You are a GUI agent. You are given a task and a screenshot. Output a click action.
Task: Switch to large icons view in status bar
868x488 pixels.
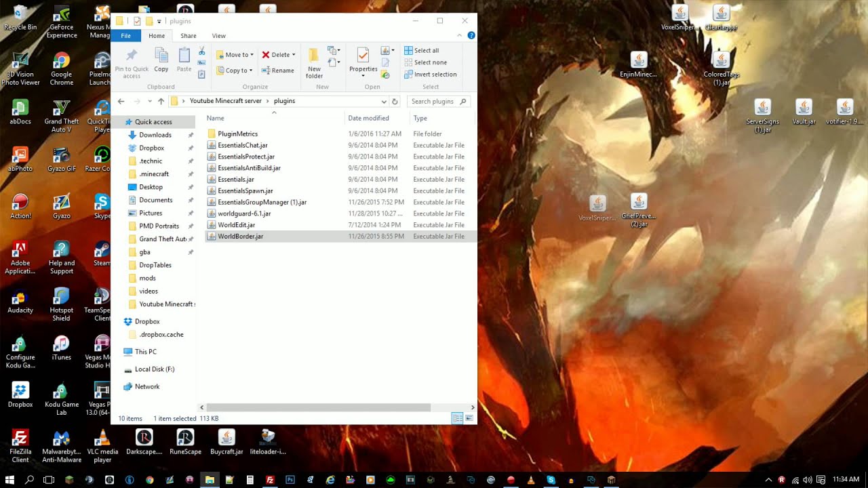(x=469, y=418)
